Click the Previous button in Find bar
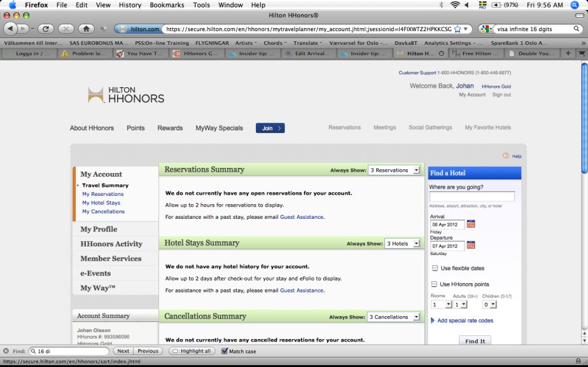Viewport: 588px width, 367px height. click(148, 351)
